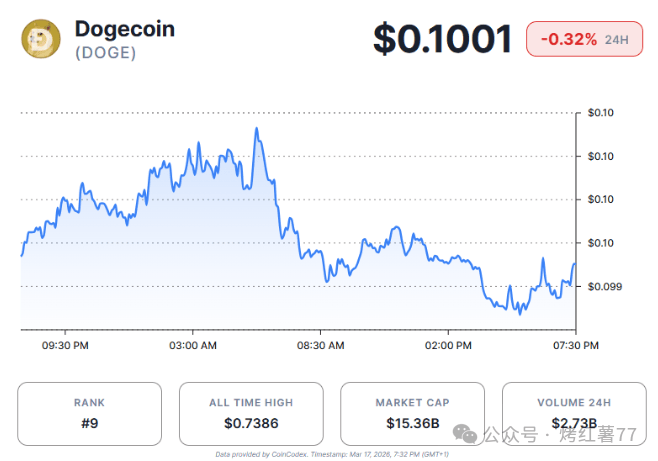Click the highest peak of the price line
Image resolution: width=658 pixels, height=461 pixels.
[x=257, y=129]
